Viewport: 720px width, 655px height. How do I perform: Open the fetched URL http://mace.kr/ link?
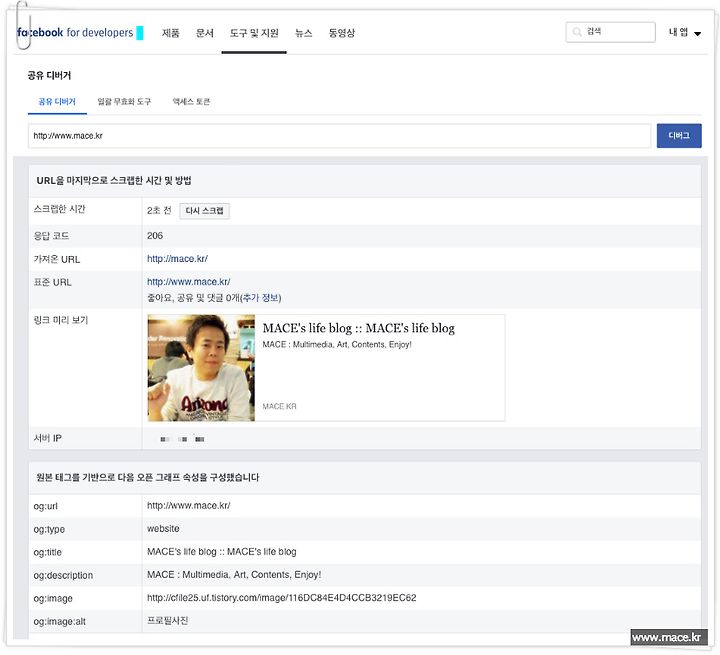point(177,259)
